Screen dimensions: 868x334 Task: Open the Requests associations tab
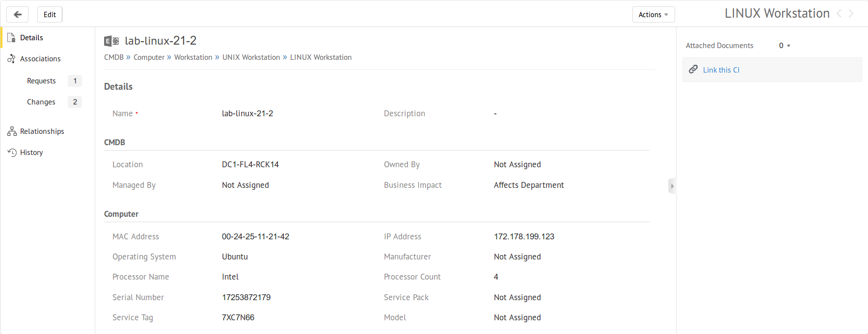(x=41, y=81)
